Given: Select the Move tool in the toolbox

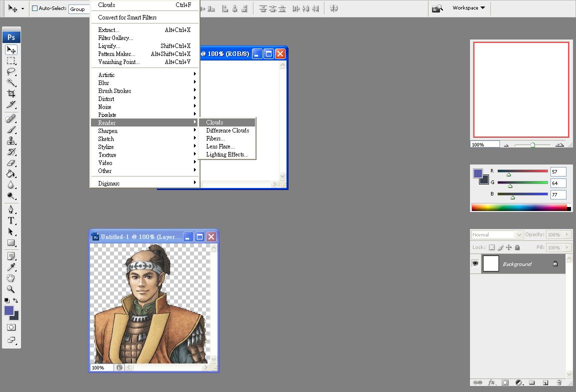Looking at the screenshot, I should coord(11,49).
